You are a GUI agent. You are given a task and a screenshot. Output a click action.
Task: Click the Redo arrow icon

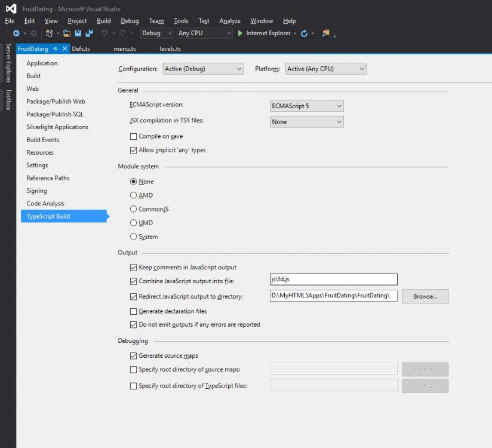point(122,33)
